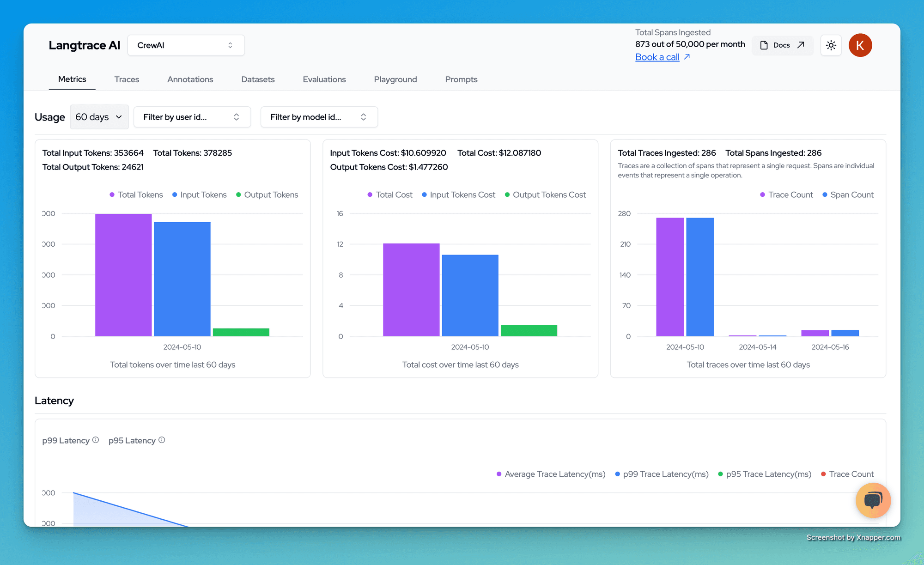Click Total Output Tokens: 24621 text
The height and width of the screenshot is (565, 924).
pos(93,167)
